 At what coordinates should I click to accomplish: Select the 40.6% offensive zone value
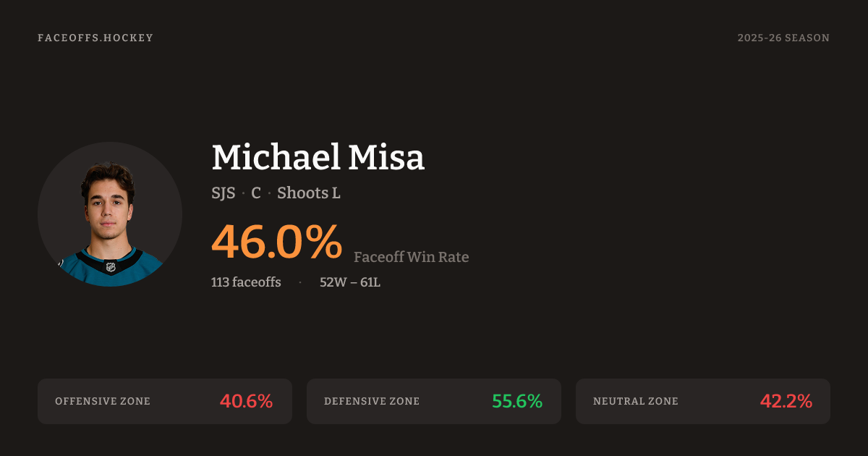point(246,401)
